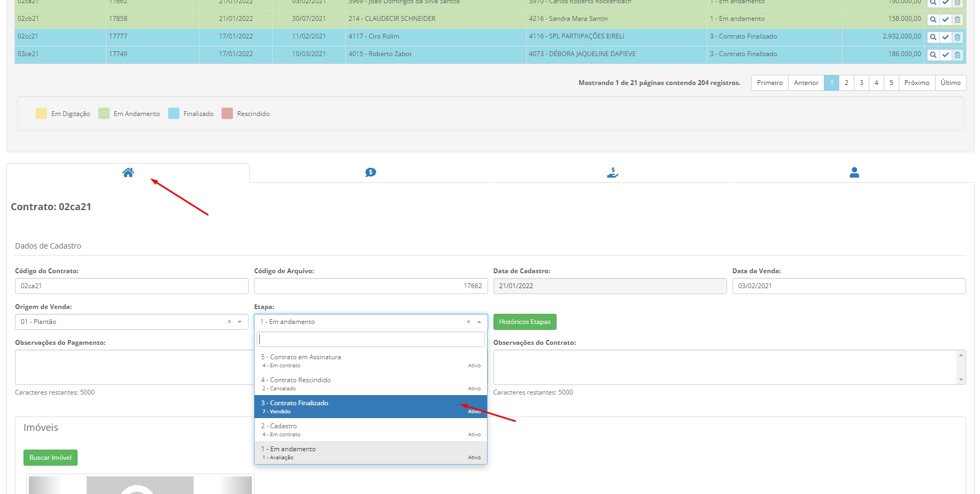The height and width of the screenshot is (494, 980).
Task: Clear the Etapa selection
Action: click(x=468, y=322)
